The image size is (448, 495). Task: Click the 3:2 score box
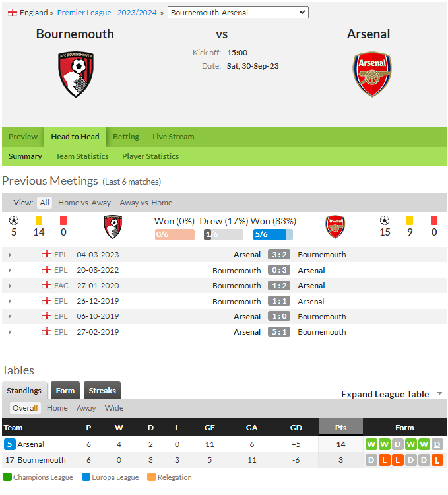(279, 255)
